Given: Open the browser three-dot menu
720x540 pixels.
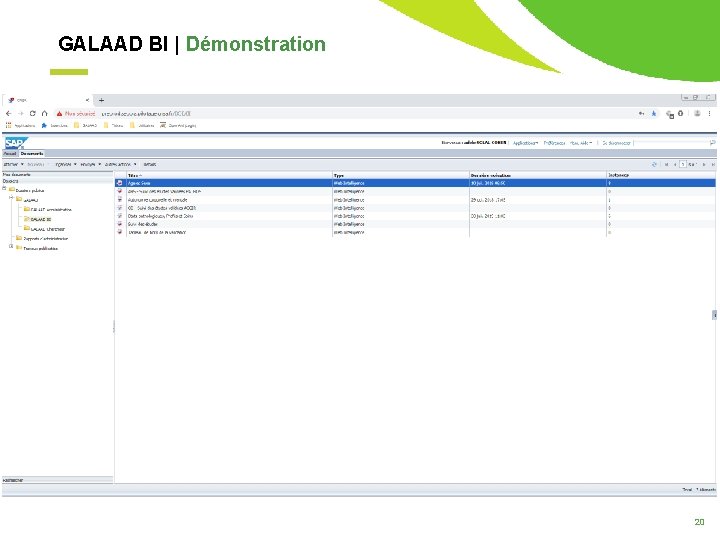Looking at the screenshot, I should pos(709,113).
